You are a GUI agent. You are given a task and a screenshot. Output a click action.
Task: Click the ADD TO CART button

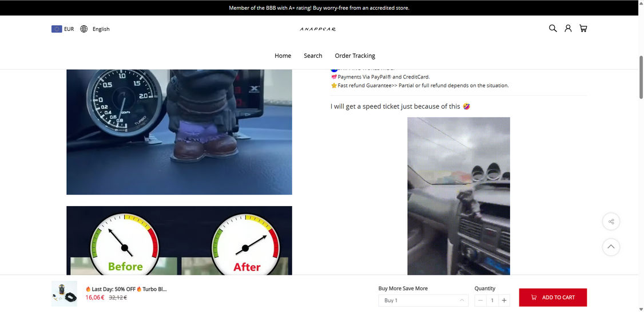coord(553,297)
